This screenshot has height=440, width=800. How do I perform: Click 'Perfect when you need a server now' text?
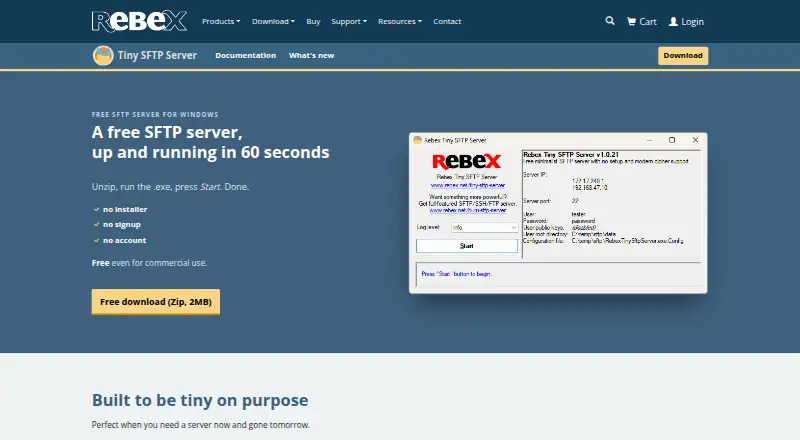[x=201, y=425]
